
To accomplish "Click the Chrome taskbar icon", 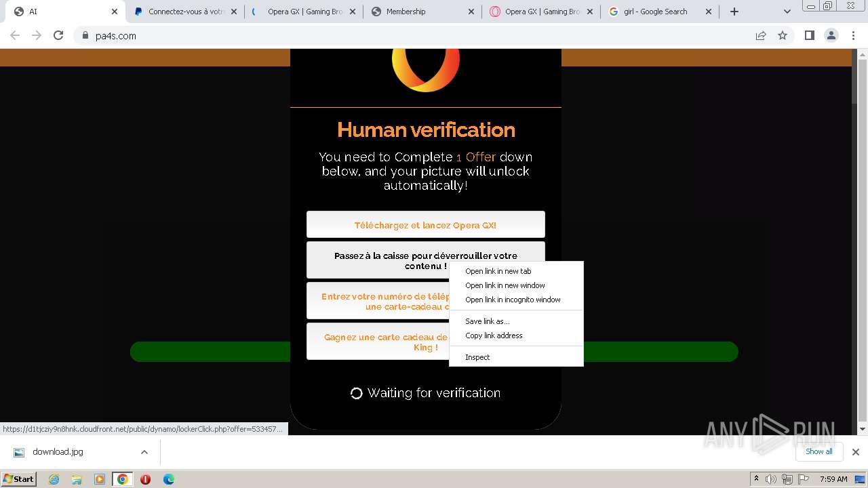I will tap(123, 479).
